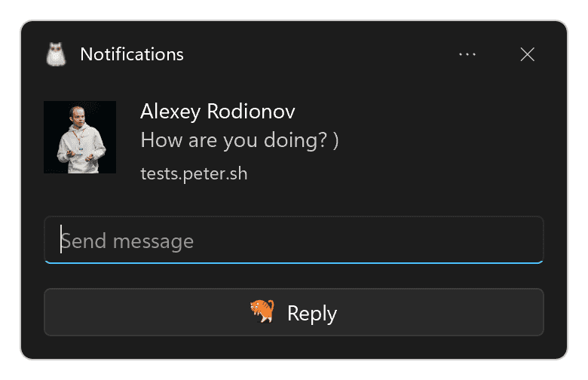Screen dimensions: 588x380
Task: Click the sender name "Alexey Rodionov"
Action: point(217,112)
